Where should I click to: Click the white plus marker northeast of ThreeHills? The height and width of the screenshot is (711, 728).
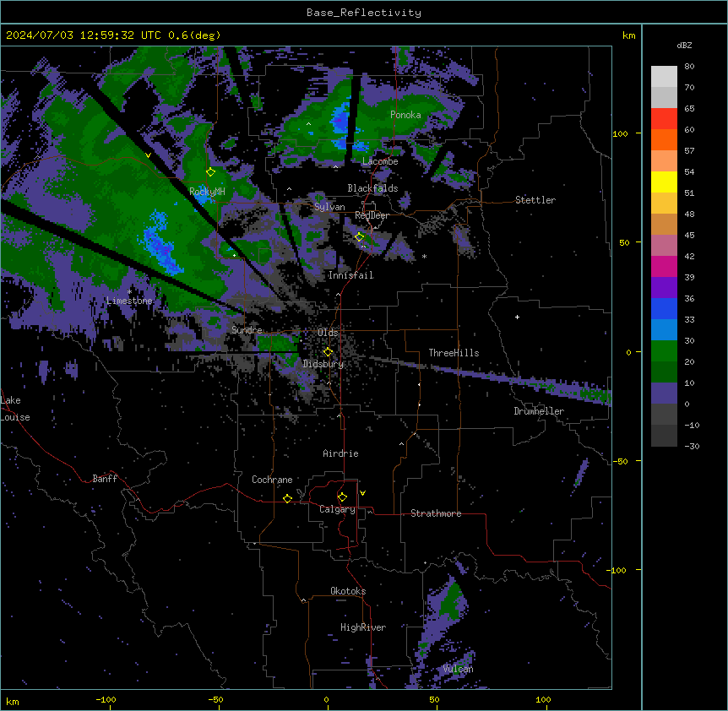coord(517,317)
